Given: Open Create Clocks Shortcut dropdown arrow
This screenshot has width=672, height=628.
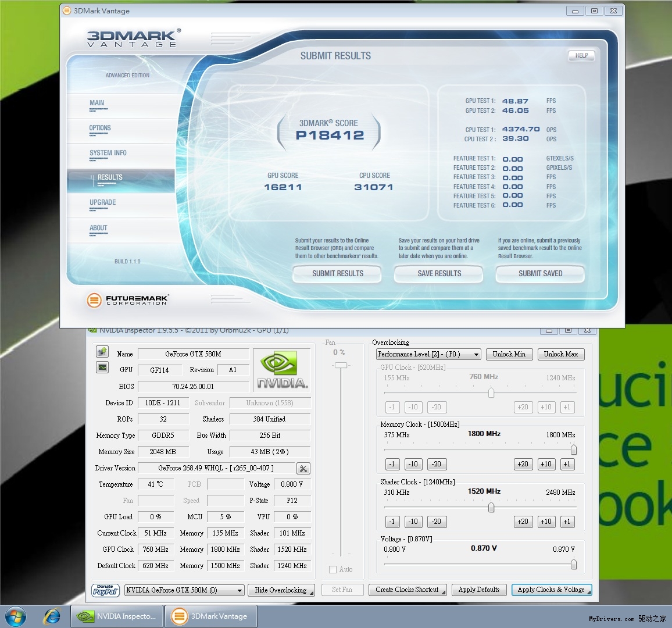Looking at the screenshot, I should [444, 593].
